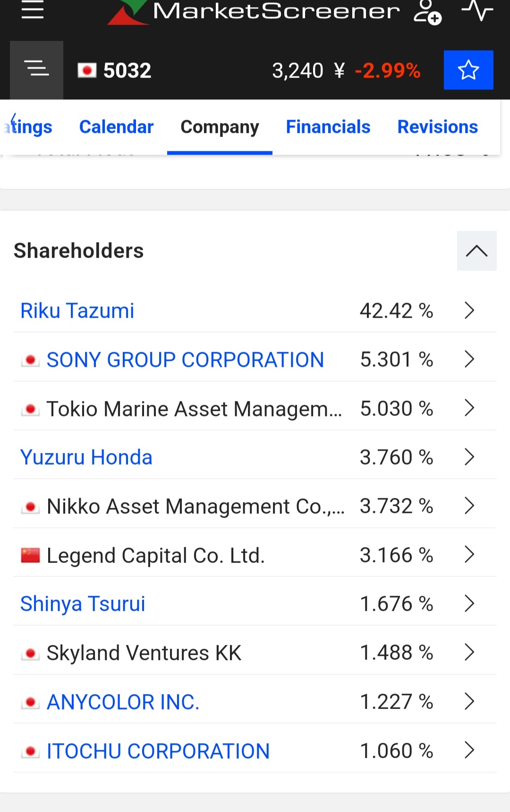The width and height of the screenshot is (510, 812).
Task: Expand Legend Capital Co. Ltd. row arrow
Action: tap(469, 554)
